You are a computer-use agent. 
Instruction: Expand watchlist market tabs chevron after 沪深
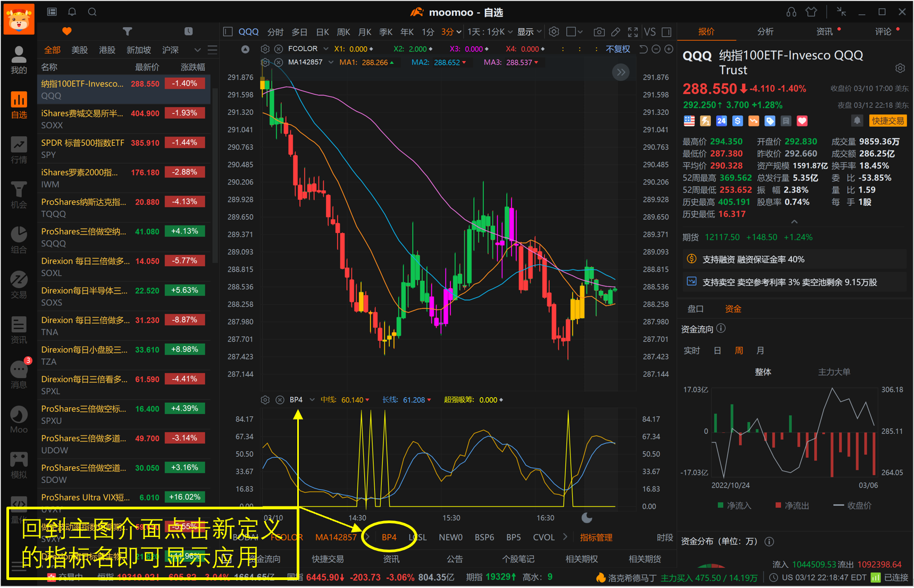pos(197,50)
